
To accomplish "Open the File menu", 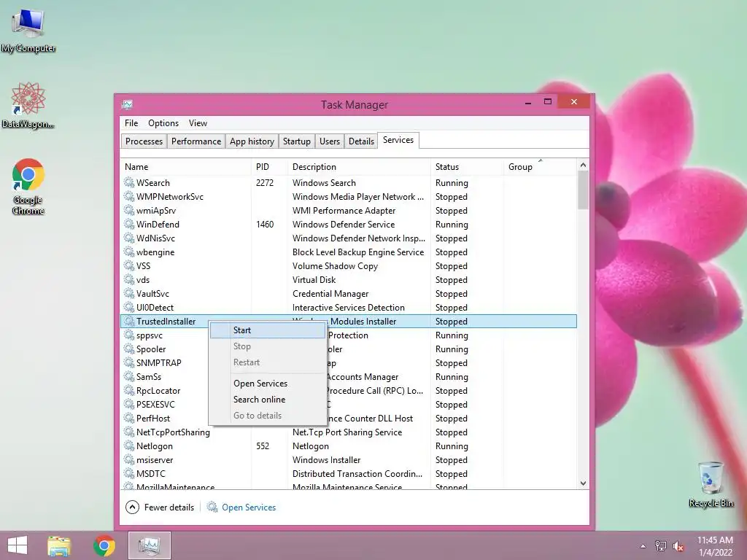I will 131,122.
